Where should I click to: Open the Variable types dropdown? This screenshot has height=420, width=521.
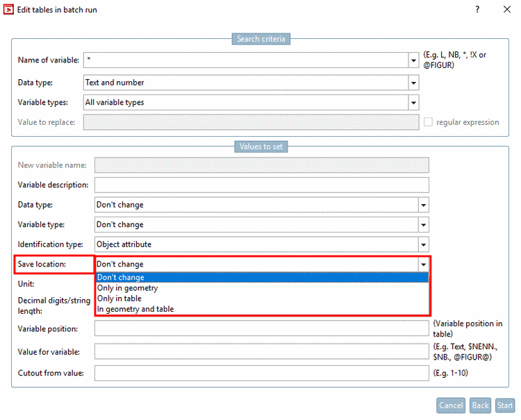pos(413,103)
